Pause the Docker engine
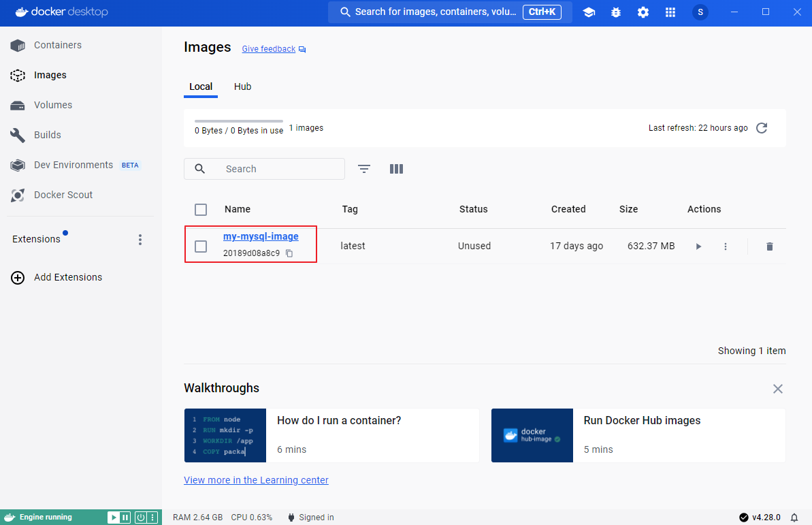 click(x=125, y=518)
